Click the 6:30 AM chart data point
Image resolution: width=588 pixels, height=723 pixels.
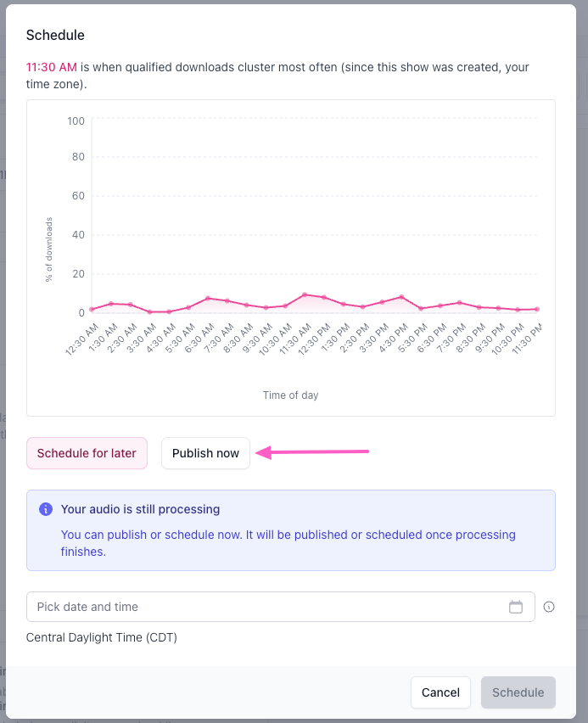click(x=208, y=299)
